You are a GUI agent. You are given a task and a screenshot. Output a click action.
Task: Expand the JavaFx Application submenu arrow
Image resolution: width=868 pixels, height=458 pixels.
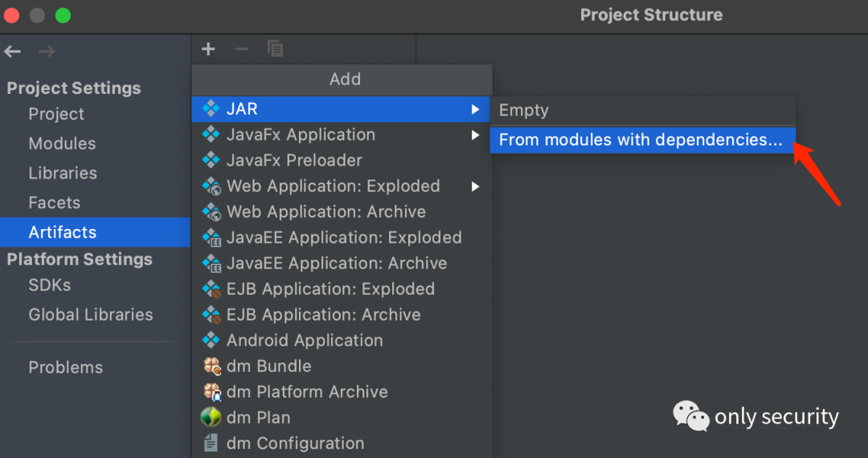476,135
